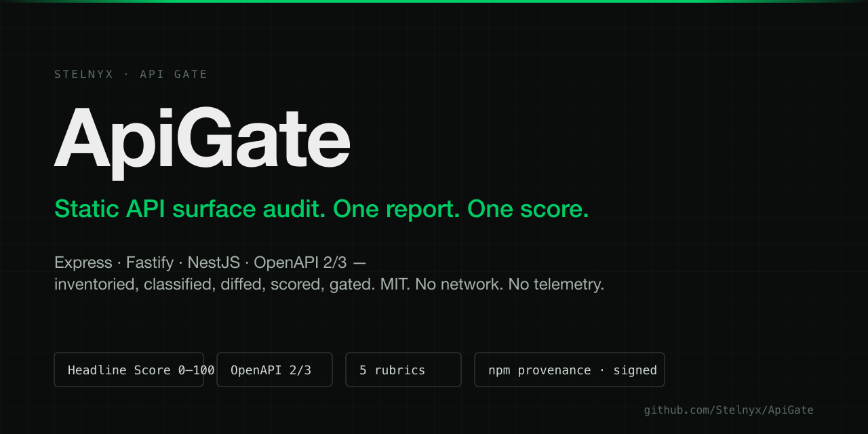Select the OpenAPI 2/3 badge
This screenshot has height=434, width=868.
(x=275, y=370)
